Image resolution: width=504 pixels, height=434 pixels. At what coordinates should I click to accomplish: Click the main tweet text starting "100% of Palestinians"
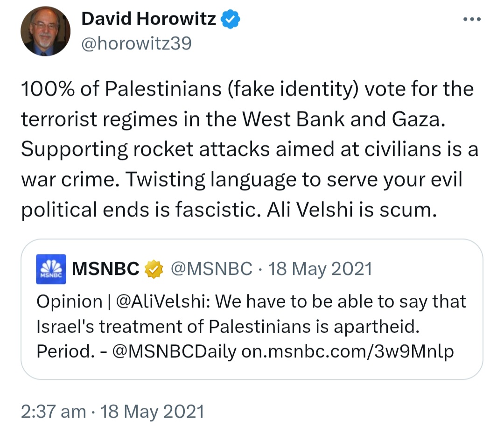pos(247,89)
